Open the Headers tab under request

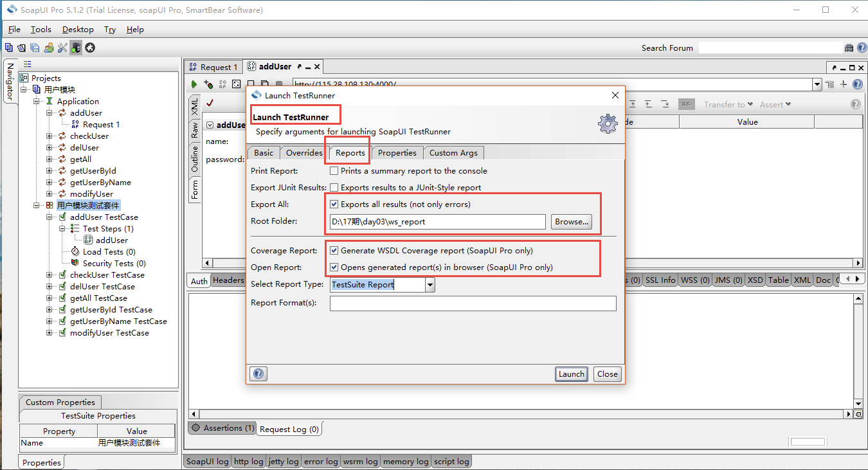point(228,280)
